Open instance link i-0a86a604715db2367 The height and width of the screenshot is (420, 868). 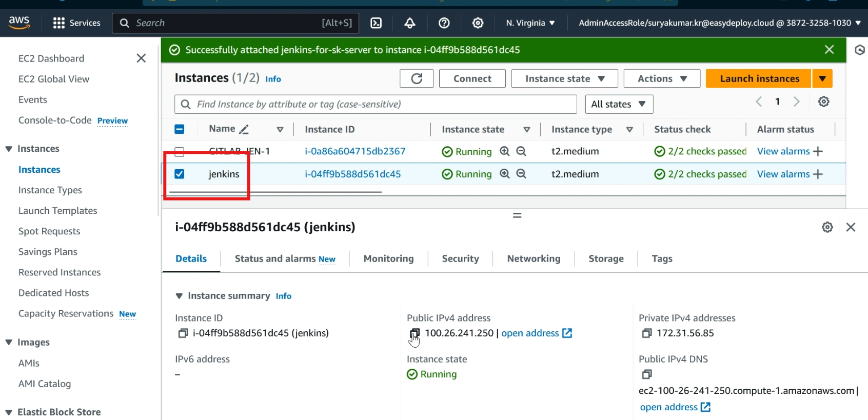355,151
